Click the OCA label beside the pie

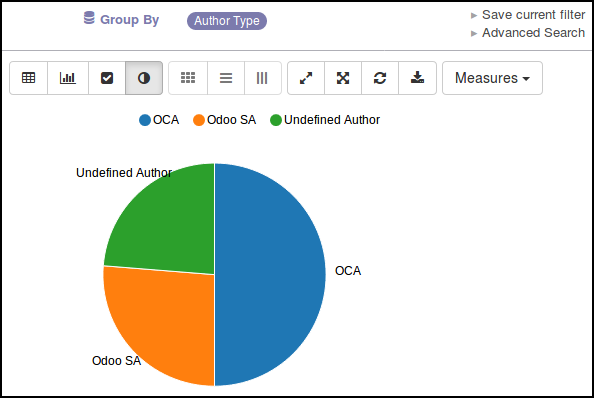[348, 271]
